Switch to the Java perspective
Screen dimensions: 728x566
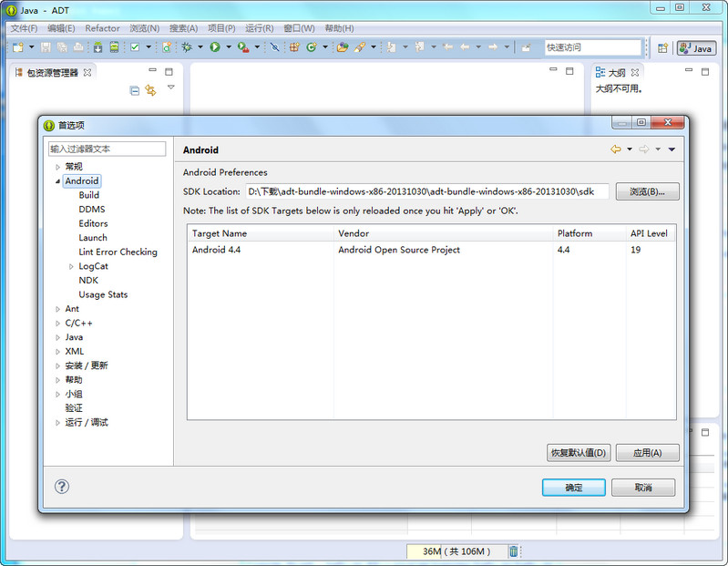click(x=696, y=47)
